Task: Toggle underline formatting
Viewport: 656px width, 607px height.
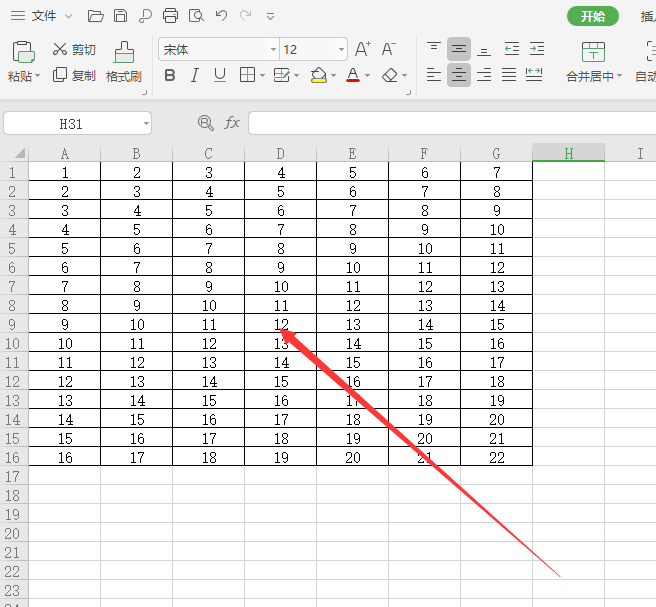Action: click(x=220, y=75)
